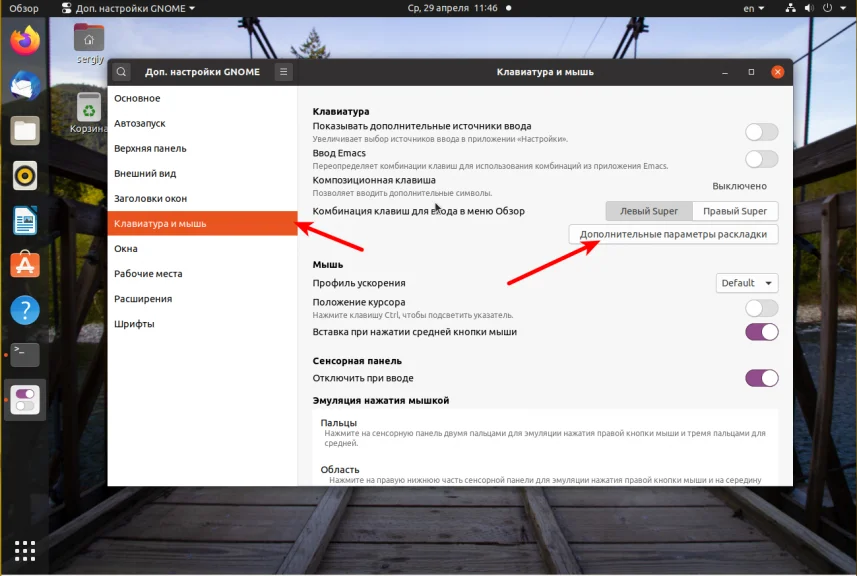Open Ubuntu Software from the dock
Image resolution: width=857 pixels, height=576 pixels.
[x=25, y=265]
